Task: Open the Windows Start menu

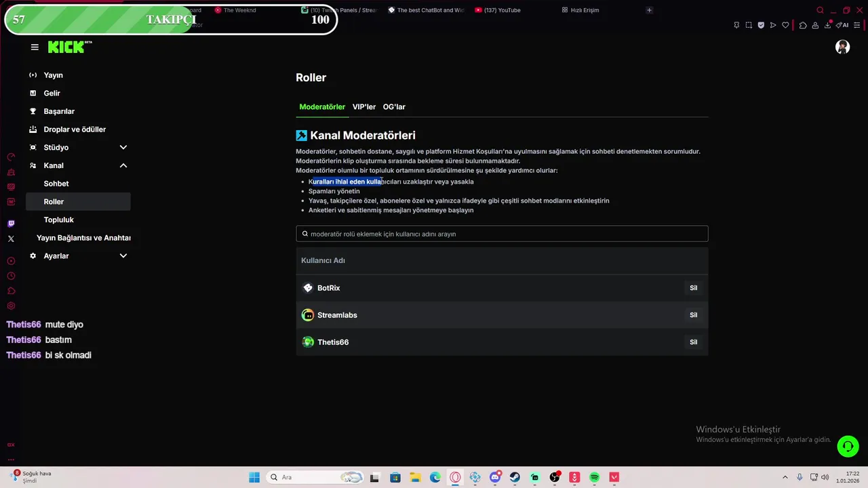Action: pos(254,477)
